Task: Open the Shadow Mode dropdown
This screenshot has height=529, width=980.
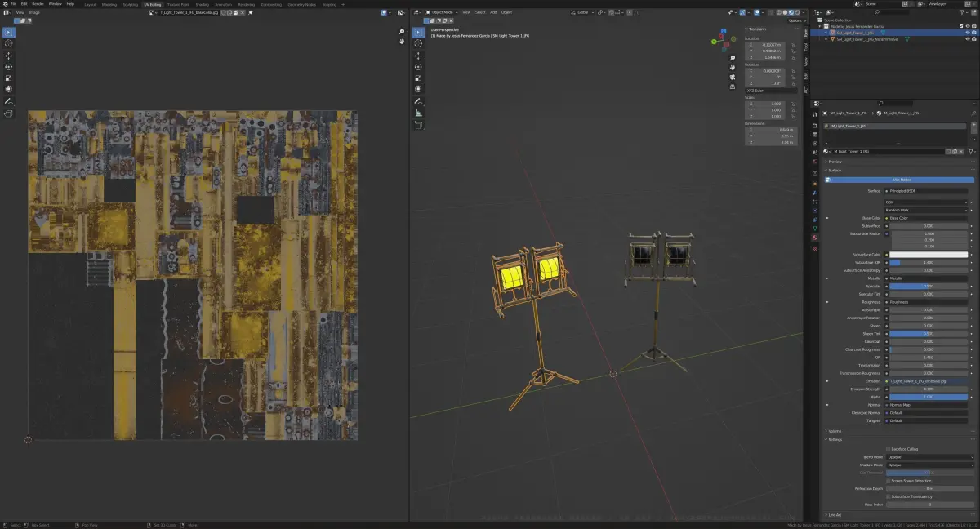Action: coord(929,465)
